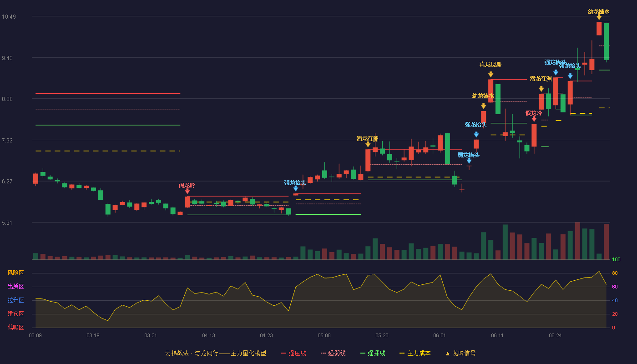Click the green 100 indicator scale label
Image resolution: width=637 pixels, height=364 pixels.
(616, 260)
